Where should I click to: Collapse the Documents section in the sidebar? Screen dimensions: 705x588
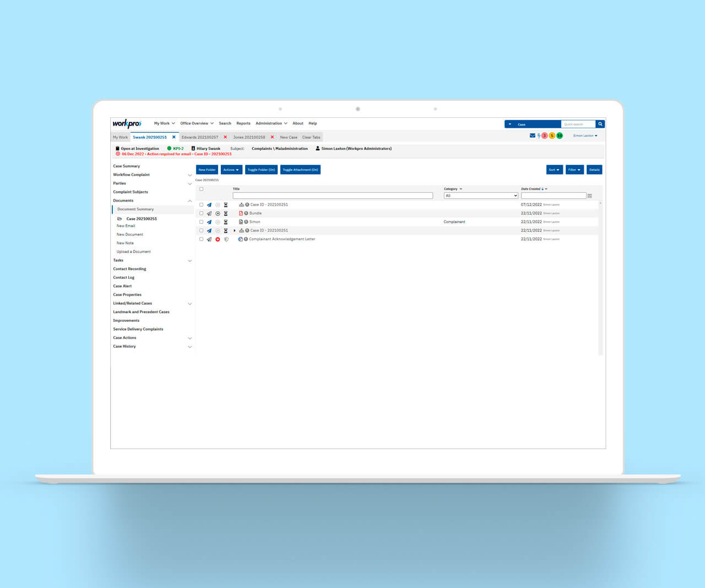(x=190, y=201)
